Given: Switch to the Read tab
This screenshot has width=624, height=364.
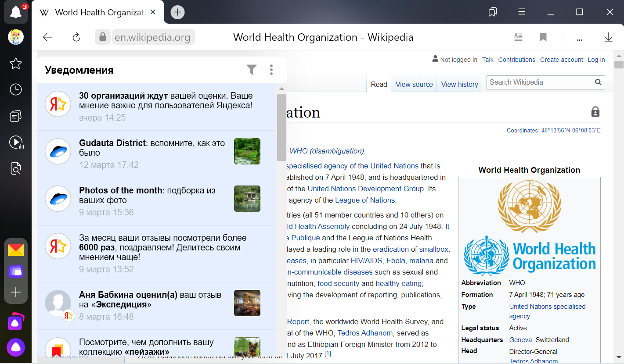Looking at the screenshot, I should point(379,84).
